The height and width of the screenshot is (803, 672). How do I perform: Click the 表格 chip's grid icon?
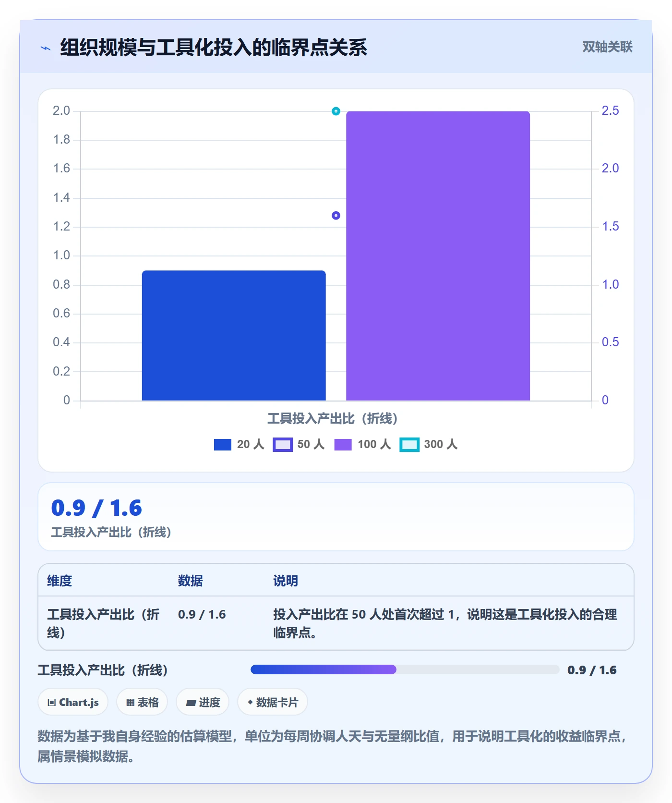(130, 703)
